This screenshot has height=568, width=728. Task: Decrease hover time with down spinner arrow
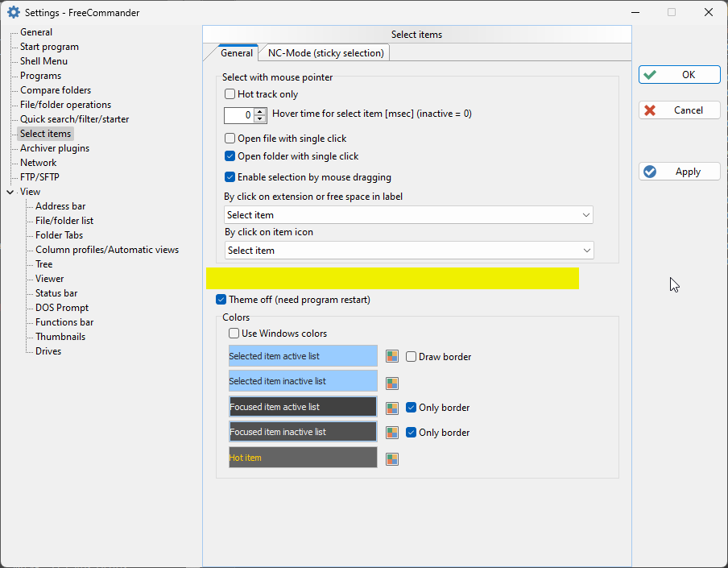pyautogui.click(x=260, y=119)
